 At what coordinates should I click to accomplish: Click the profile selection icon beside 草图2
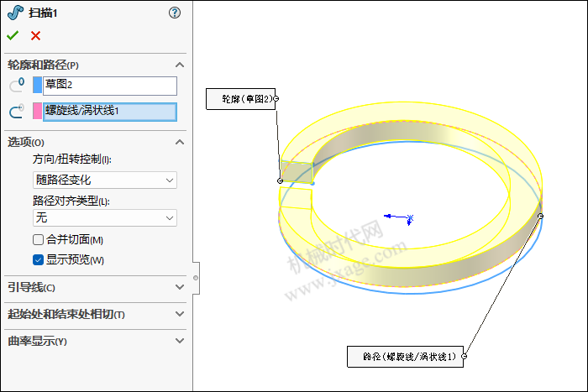[17, 85]
